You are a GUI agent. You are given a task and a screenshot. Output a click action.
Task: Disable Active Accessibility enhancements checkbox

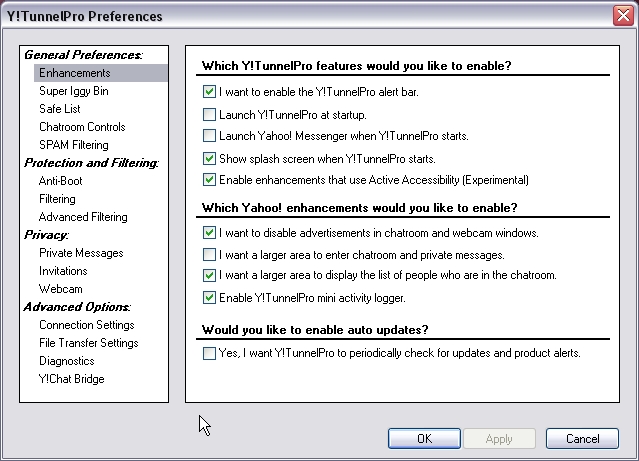click(209, 180)
